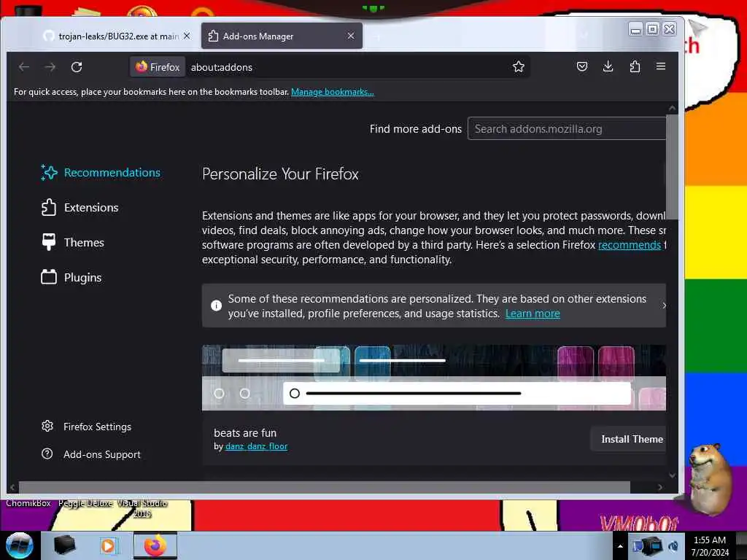Viewport: 747px width, 560px height.
Task: Select the Add-ons Manager tab
Action: coord(282,36)
